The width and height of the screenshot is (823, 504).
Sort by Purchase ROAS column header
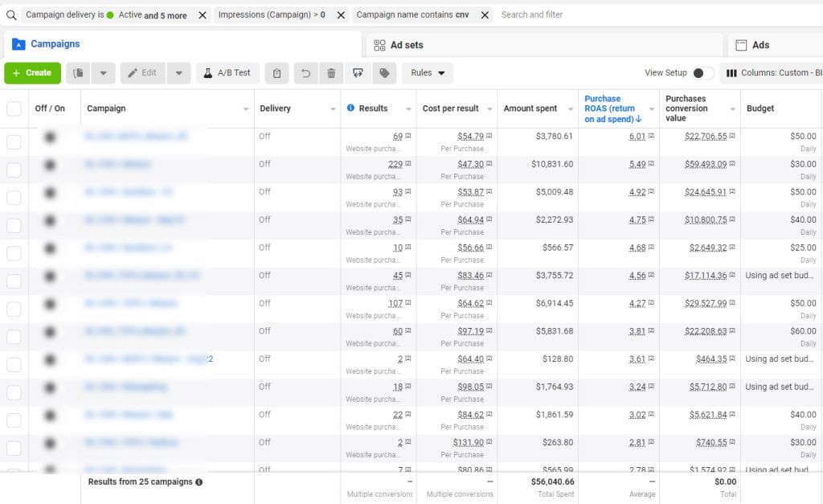pyautogui.click(x=611, y=109)
